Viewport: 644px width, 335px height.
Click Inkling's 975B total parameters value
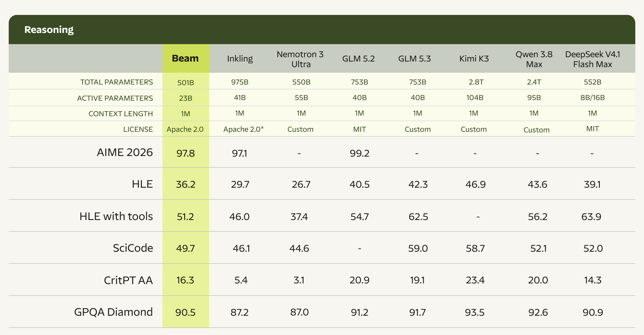[240, 82]
